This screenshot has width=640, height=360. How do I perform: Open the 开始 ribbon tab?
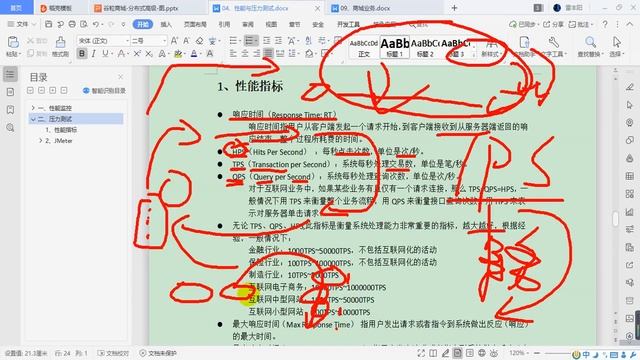coord(143,24)
